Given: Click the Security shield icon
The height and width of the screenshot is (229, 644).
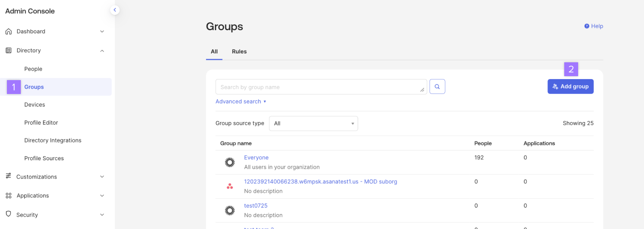Looking at the screenshot, I should [x=8, y=215].
